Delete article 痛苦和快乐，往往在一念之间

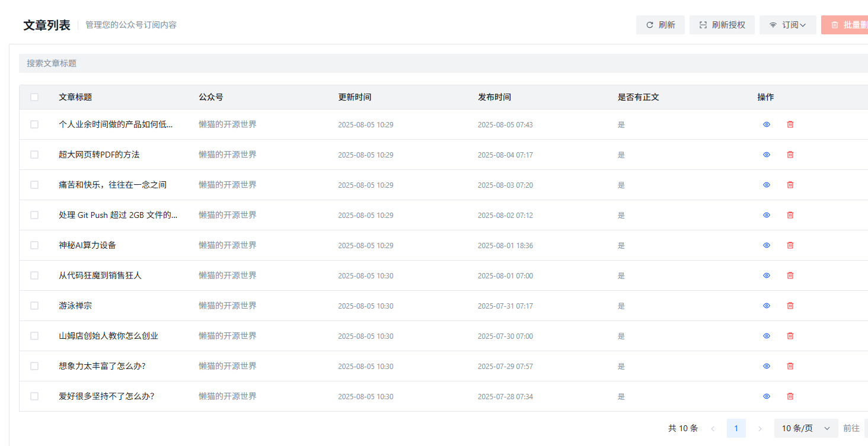[790, 185]
